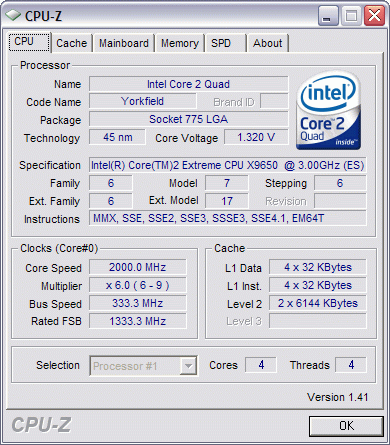The image size is (390, 445).
Task: Click the OK button
Action: coord(346,426)
